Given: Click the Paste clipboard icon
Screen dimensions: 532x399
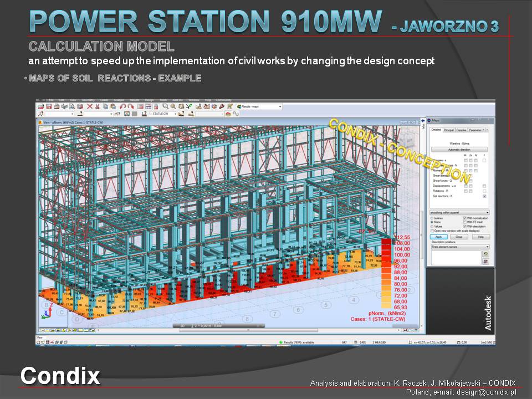Looking at the screenshot, I should (x=113, y=106).
